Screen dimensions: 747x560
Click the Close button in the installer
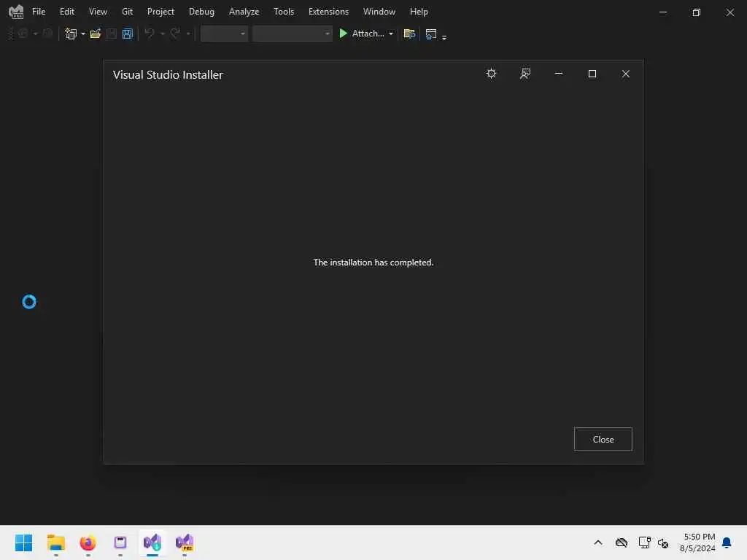[x=603, y=439]
